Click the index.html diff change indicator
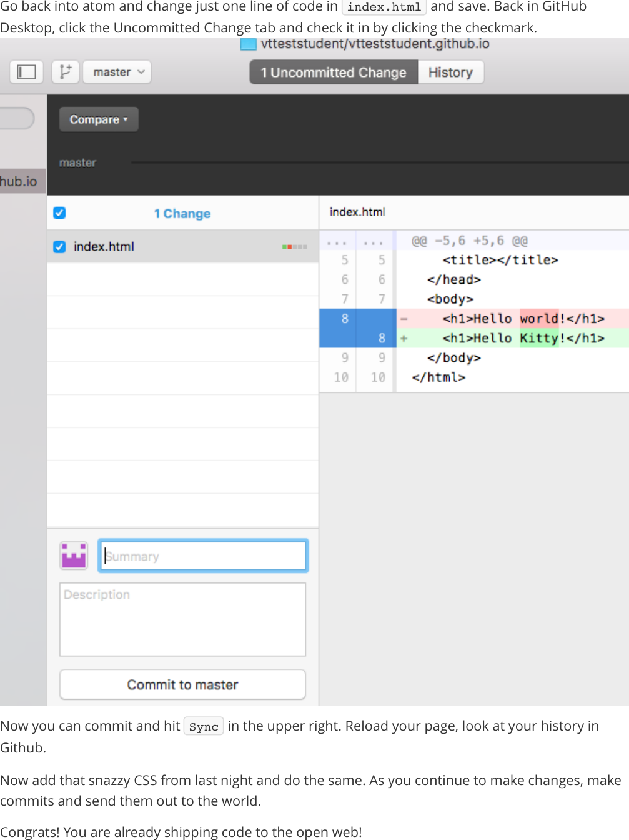Screen dimensions: 629x840 294,247
